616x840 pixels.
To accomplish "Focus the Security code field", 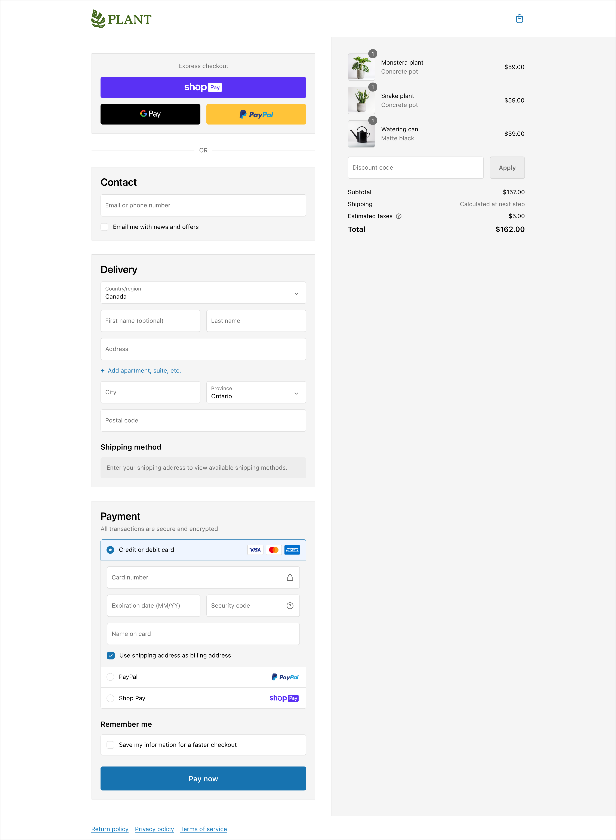I will [x=253, y=606].
